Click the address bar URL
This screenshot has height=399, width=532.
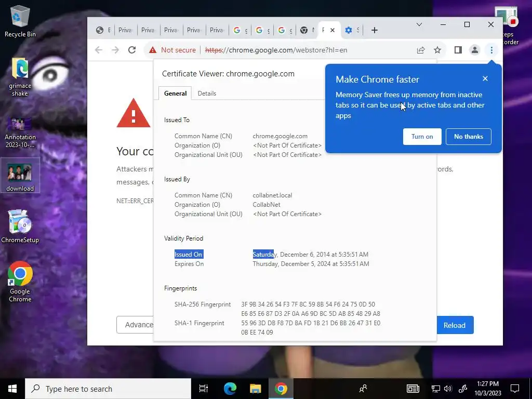pos(276,50)
